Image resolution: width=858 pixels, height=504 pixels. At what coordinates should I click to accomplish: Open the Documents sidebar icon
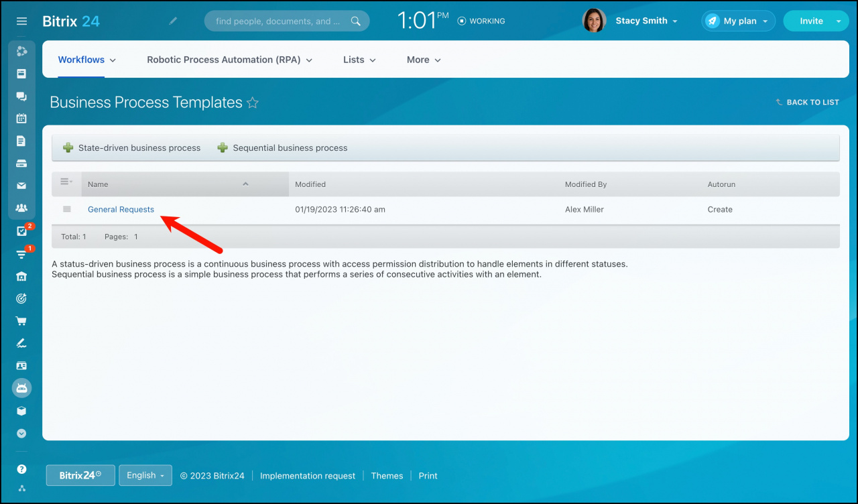point(21,141)
